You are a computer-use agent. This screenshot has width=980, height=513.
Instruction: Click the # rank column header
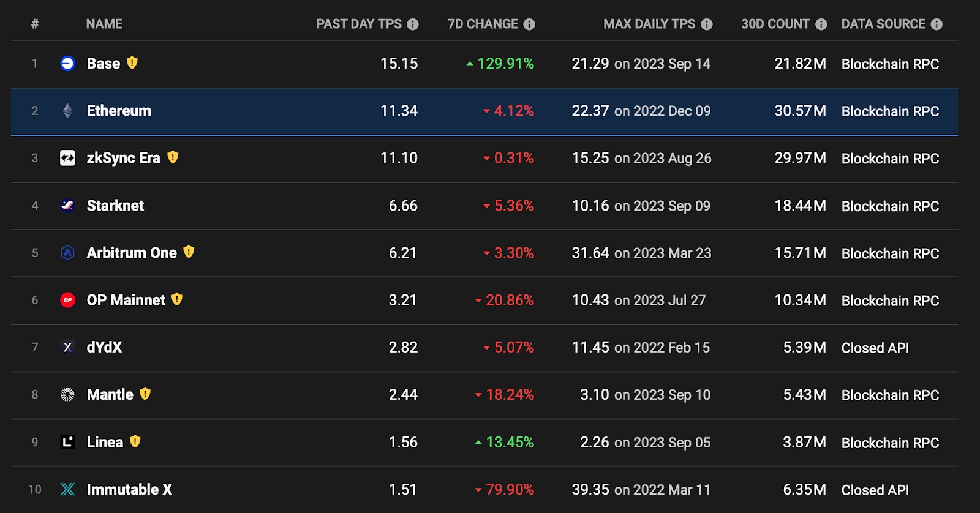pyautogui.click(x=35, y=24)
